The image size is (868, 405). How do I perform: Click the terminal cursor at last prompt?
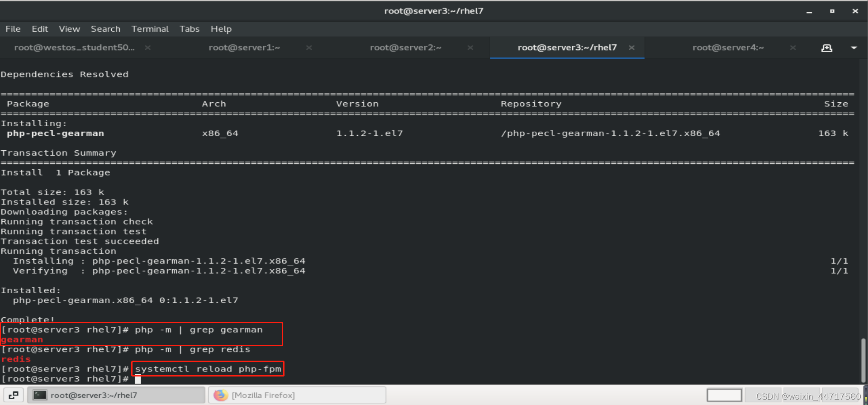[138, 379]
